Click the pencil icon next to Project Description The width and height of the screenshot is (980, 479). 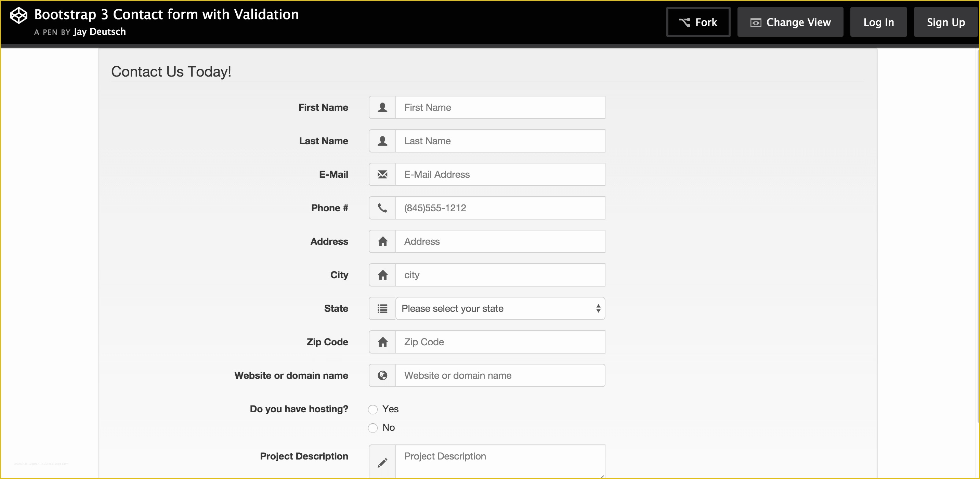382,463
